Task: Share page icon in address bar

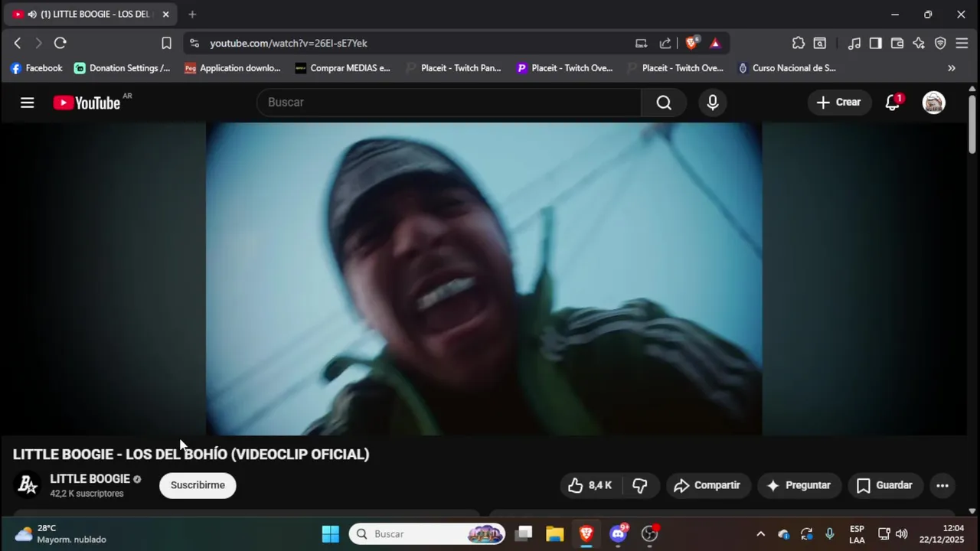Action: coord(665,43)
